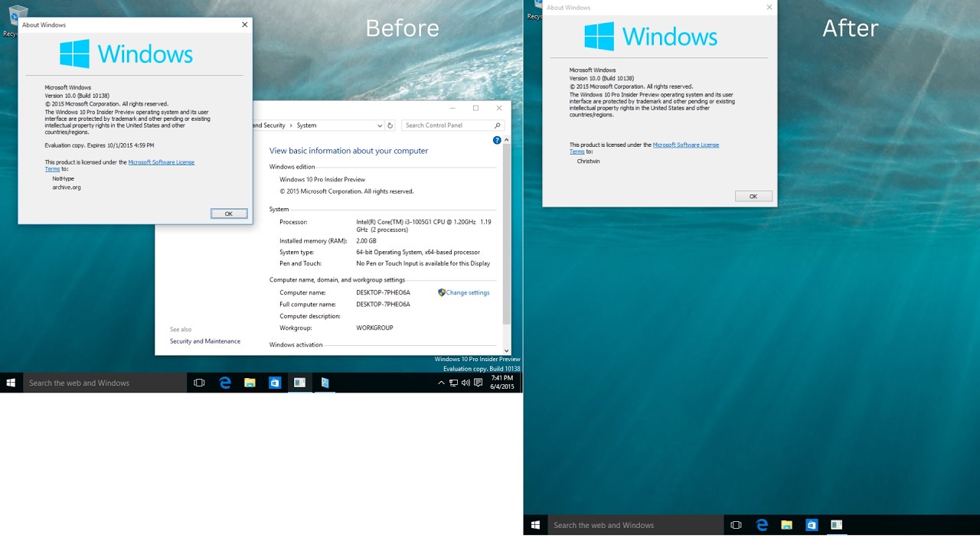This screenshot has width=980, height=551.
Task: Launch Microsoft Edge from the Before taskbar
Action: 225,383
